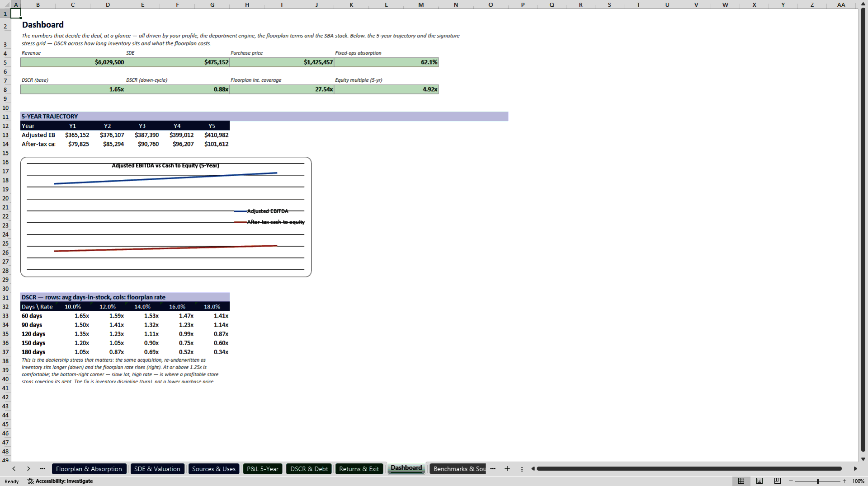Open the 100% zoom level dialog
The image size is (868, 486).
pos(858,481)
